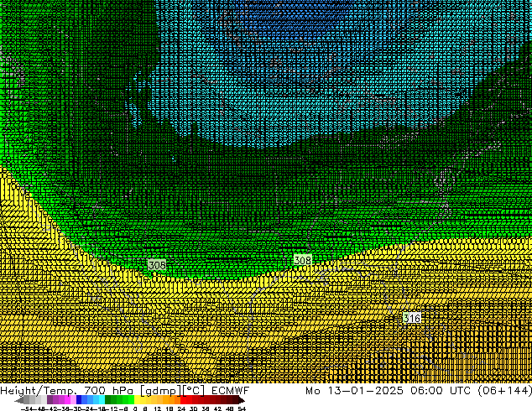The image size is (532, 411).
Task: Select the dark maroon right arrow end of legend
Action: (x=241, y=401)
